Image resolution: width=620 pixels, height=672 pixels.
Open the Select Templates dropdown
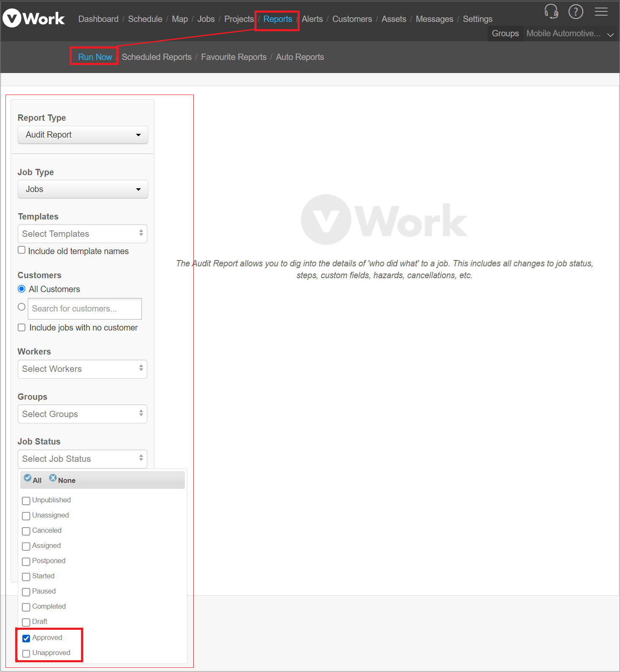(x=82, y=233)
